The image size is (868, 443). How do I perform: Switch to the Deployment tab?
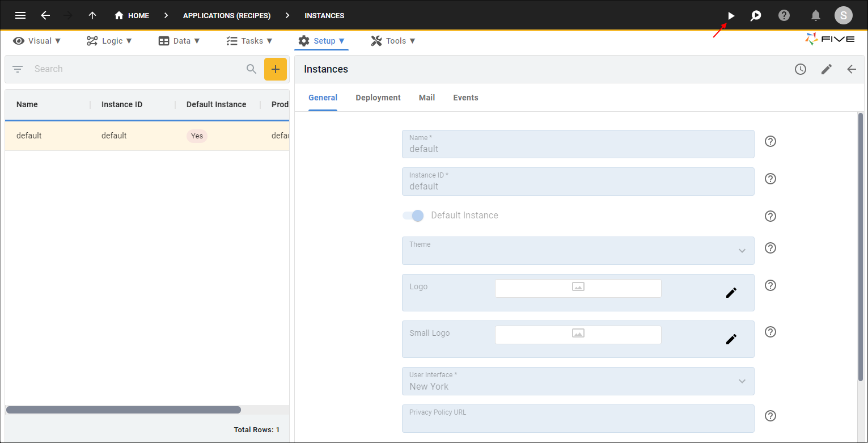coord(378,98)
